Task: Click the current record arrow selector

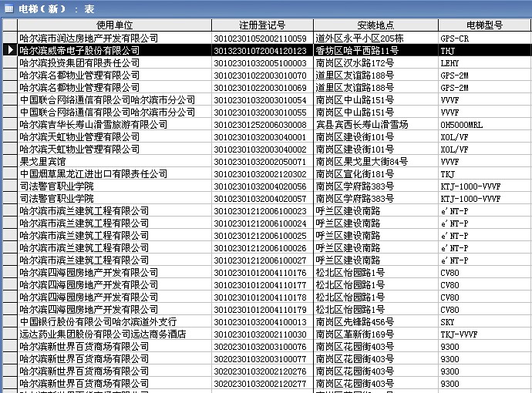Action: [10, 50]
